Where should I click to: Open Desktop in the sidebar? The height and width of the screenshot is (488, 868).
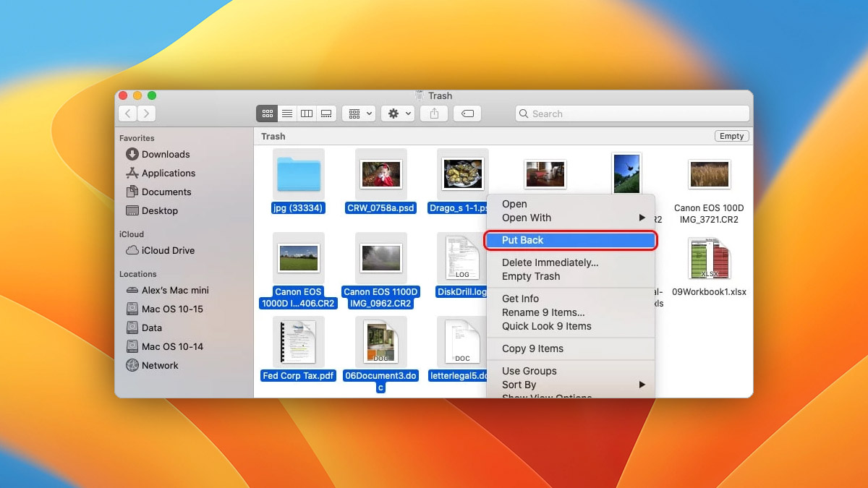click(152, 210)
